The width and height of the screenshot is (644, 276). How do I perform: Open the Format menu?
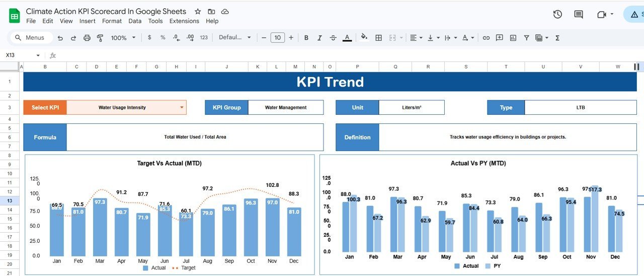coord(112,21)
